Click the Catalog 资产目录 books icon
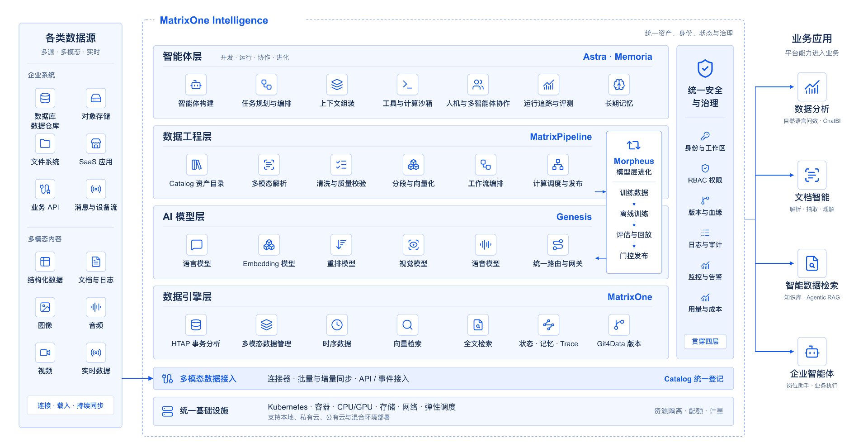Image resolution: width=868 pixels, height=448 pixels. tap(197, 165)
